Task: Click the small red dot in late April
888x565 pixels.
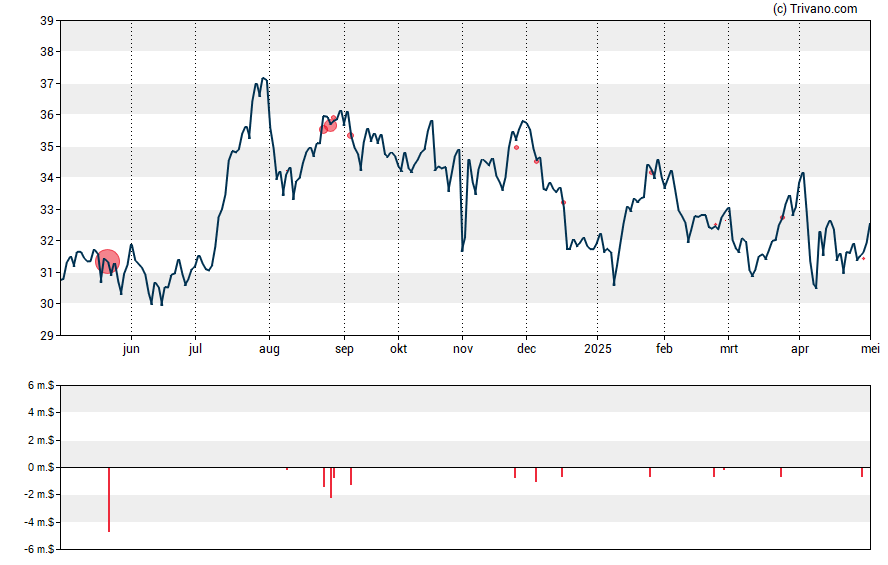Action: [x=863, y=259]
